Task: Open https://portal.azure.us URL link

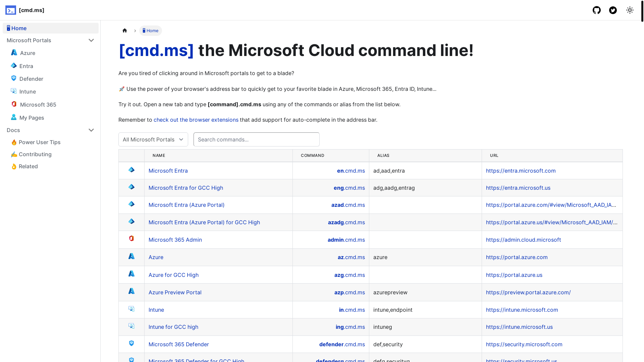Action: click(x=514, y=275)
